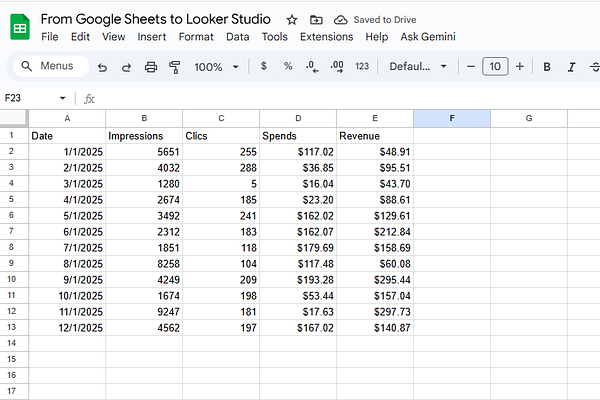This screenshot has width=600, height=400.
Task: Search the Menus box
Action: point(51,66)
